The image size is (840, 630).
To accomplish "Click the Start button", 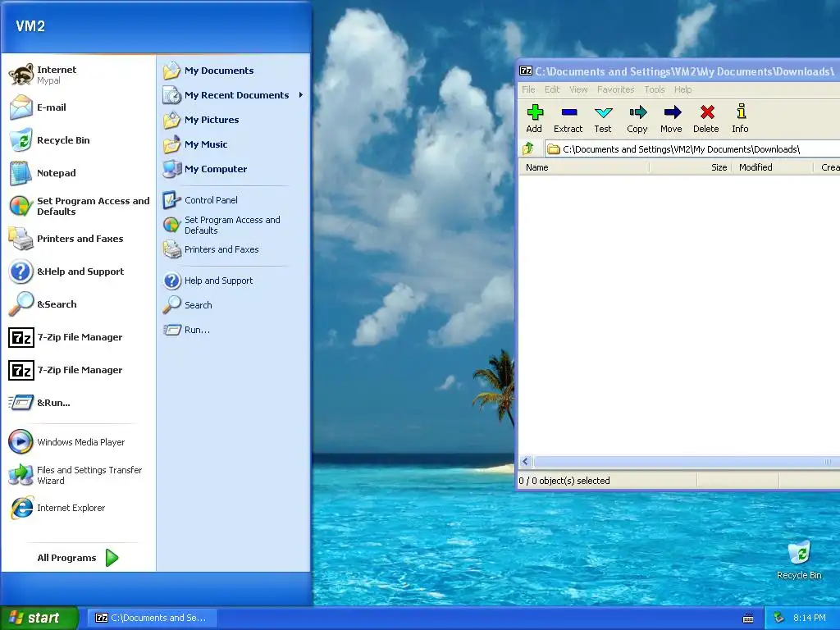I will 39,618.
